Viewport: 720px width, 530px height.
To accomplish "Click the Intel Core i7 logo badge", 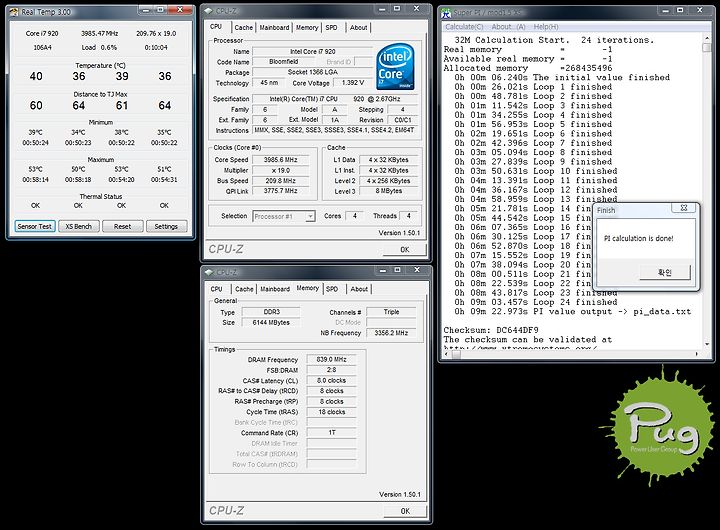I will pyautogui.click(x=395, y=67).
